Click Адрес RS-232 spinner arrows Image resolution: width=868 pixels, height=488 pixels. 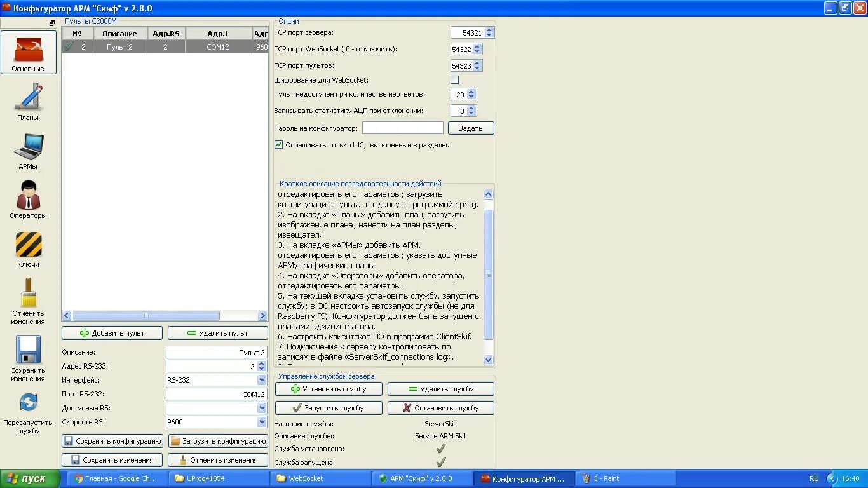click(x=261, y=367)
